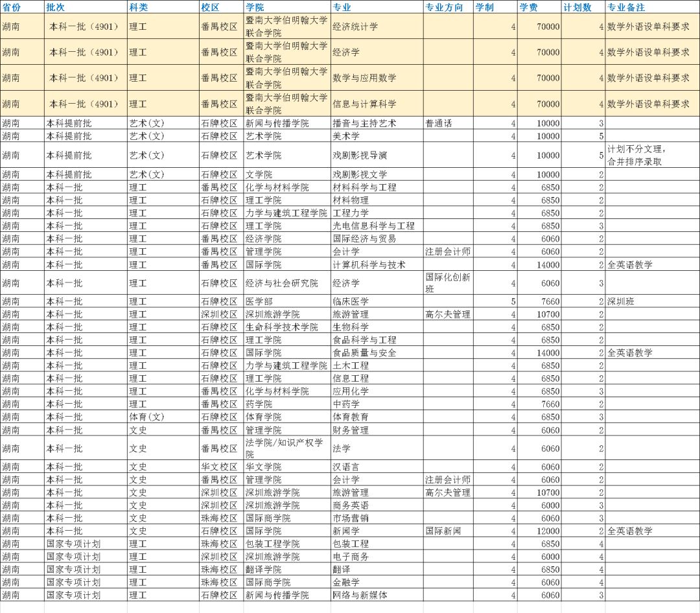
Task: Click the 市场营销 cell
Action: 377,518
